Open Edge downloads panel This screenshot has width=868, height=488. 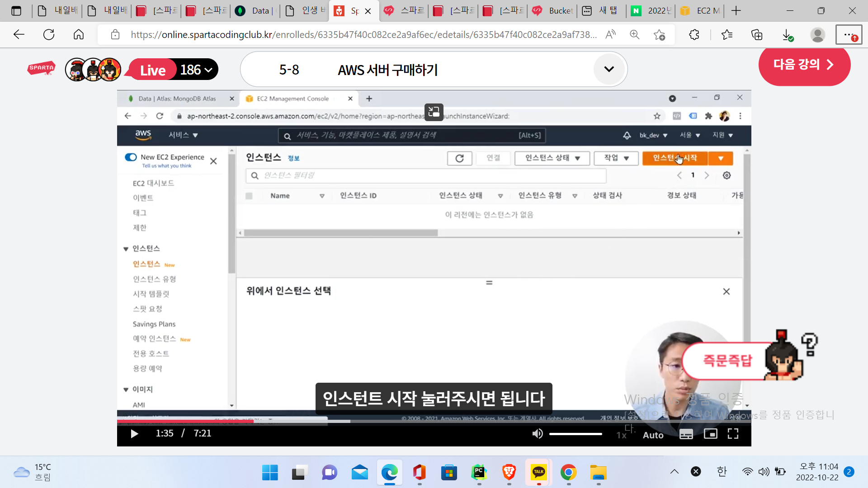tap(787, 35)
